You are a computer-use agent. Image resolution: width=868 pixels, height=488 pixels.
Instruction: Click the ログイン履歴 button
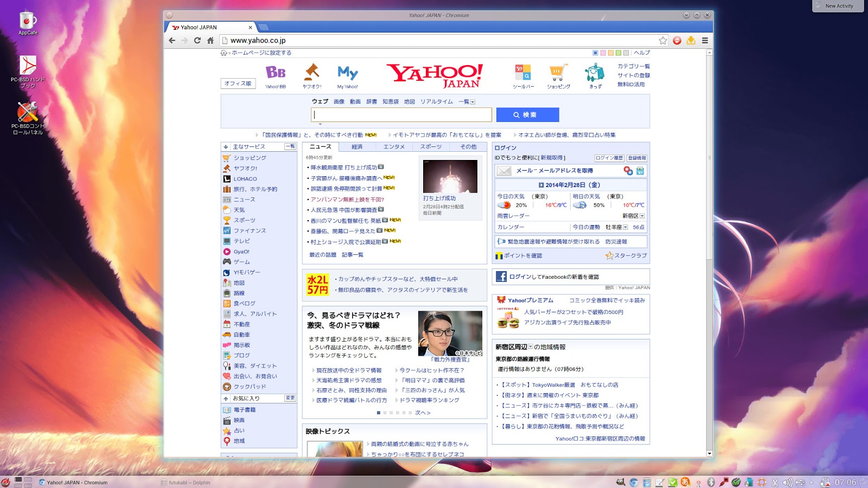609,158
